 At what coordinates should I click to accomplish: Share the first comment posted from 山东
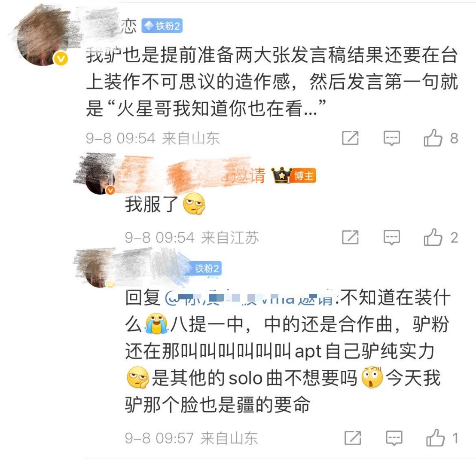point(350,138)
